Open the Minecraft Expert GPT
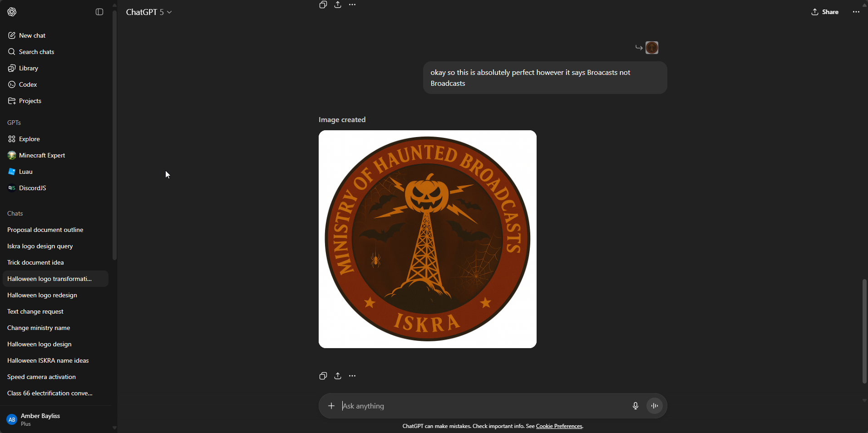Screen dimensions: 868x433 42,155
